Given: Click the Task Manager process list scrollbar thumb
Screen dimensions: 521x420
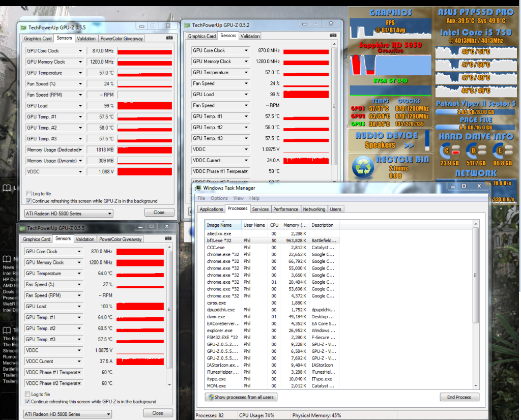Looking at the screenshot, I should click(476, 275).
